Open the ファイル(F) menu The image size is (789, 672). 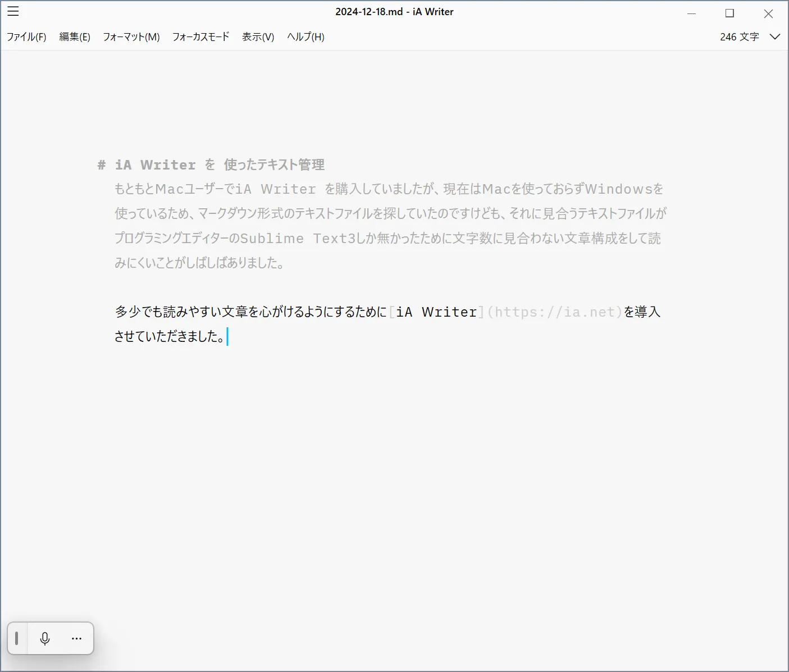coord(26,37)
